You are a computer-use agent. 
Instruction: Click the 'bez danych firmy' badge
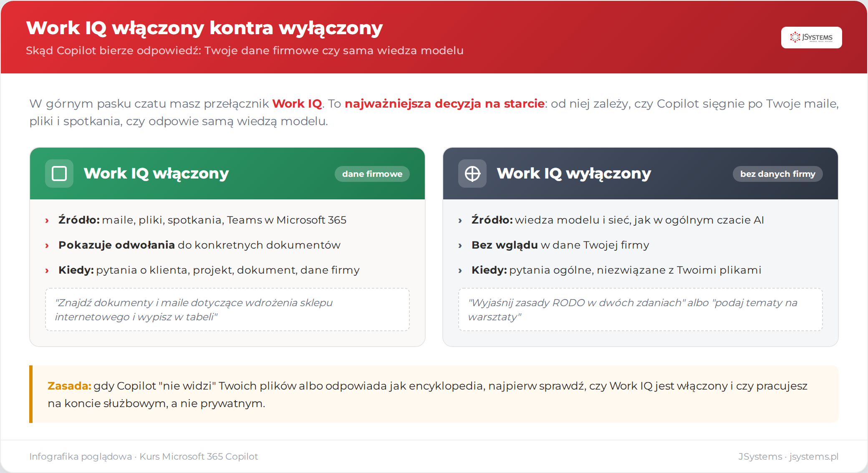tap(778, 174)
